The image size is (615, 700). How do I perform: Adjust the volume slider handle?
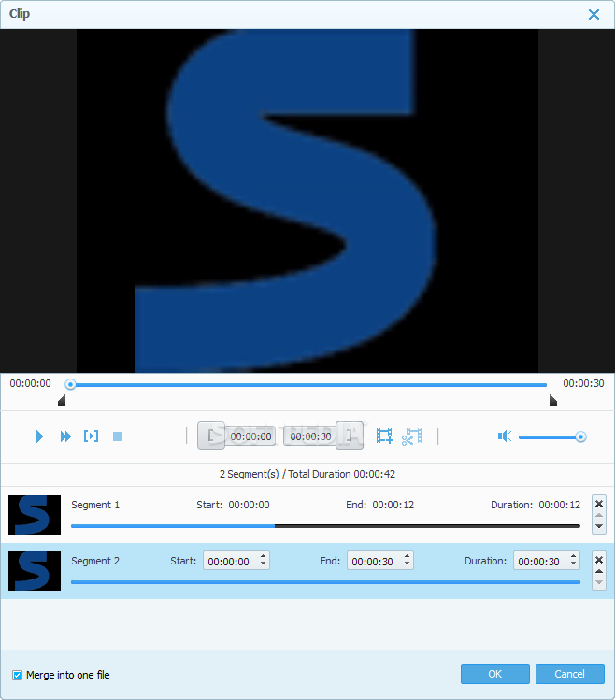pyautogui.click(x=580, y=436)
